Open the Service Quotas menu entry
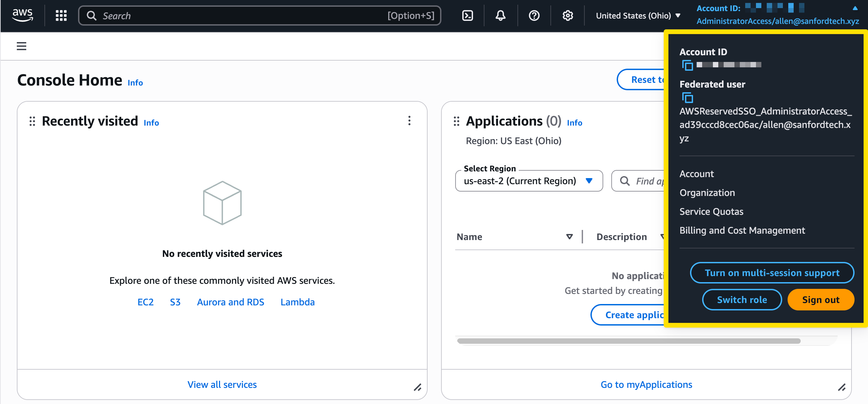This screenshot has width=868, height=404. [x=711, y=211]
